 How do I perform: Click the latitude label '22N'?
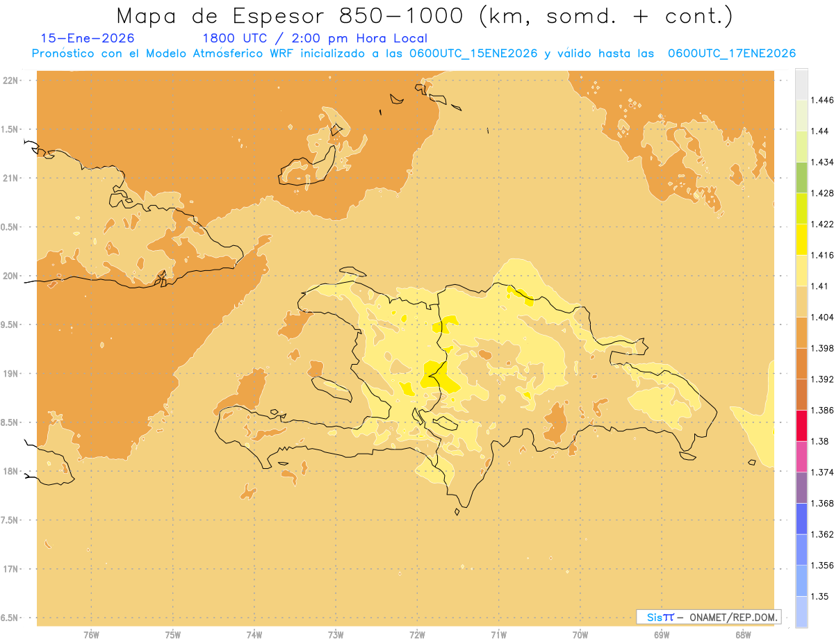(x=10, y=81)
